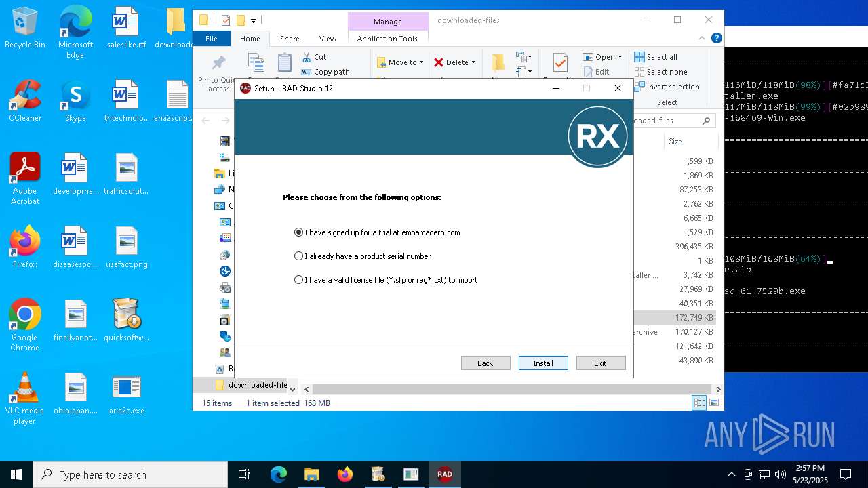Open the Explorer Help icon

(716, 39)
